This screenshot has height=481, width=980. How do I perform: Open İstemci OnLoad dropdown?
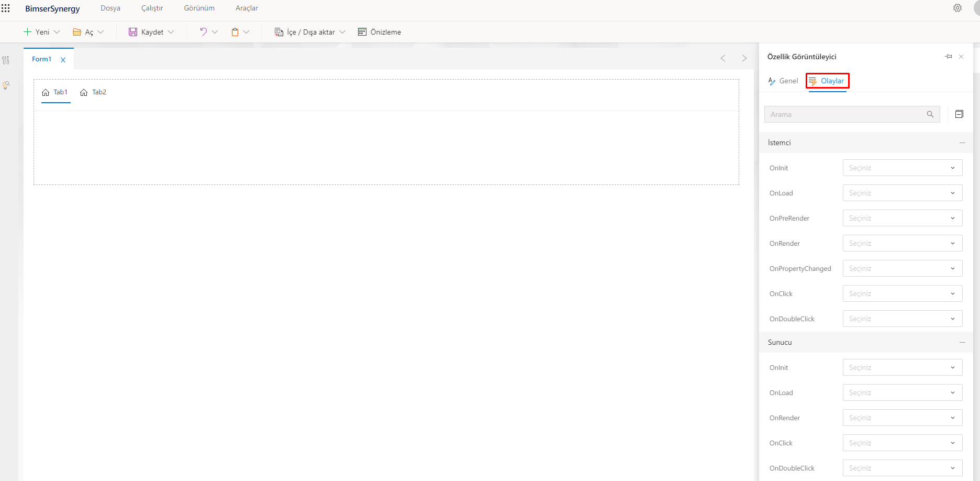click(x=903, y=193)
